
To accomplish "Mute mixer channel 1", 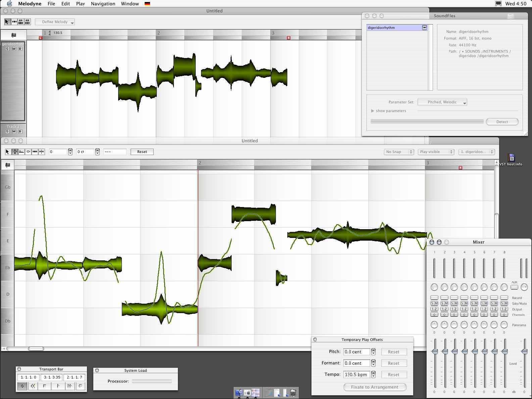I will tap(436, 303).
